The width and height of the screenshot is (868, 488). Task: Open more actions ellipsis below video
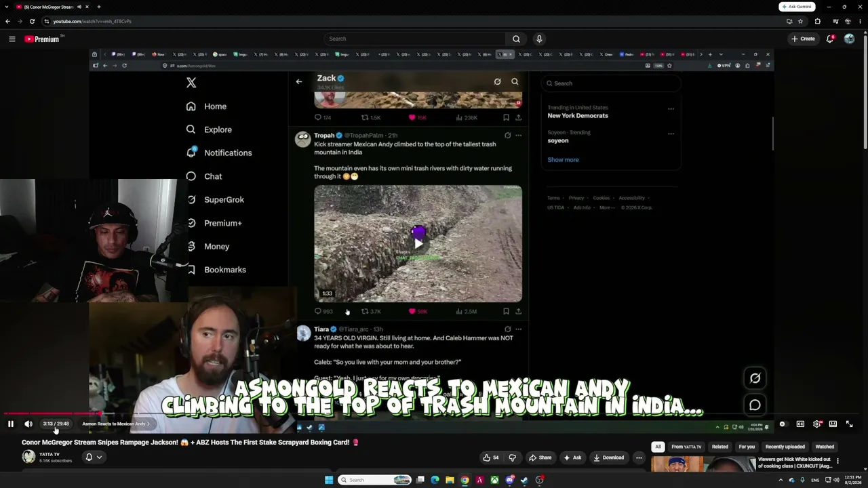click(x=639, y=457)
